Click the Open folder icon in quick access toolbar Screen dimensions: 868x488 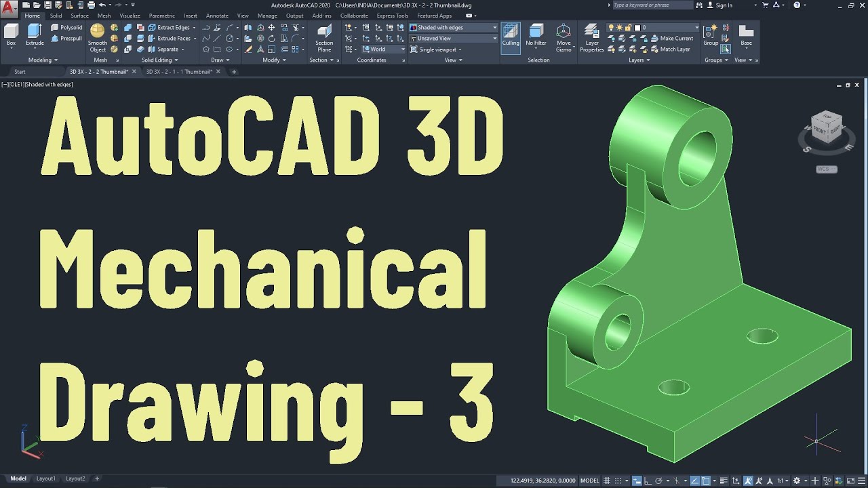pyautogui.click(x=38, y=5)
